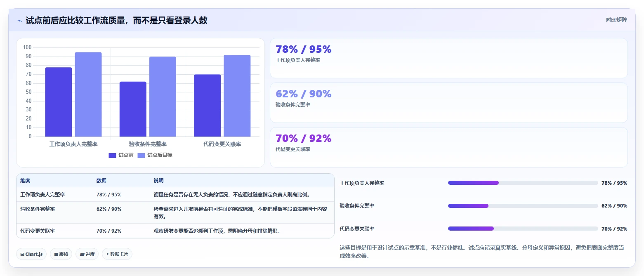
Task: Toggle the 试点后目标 legend item in chart
Action: coord(155,155)
